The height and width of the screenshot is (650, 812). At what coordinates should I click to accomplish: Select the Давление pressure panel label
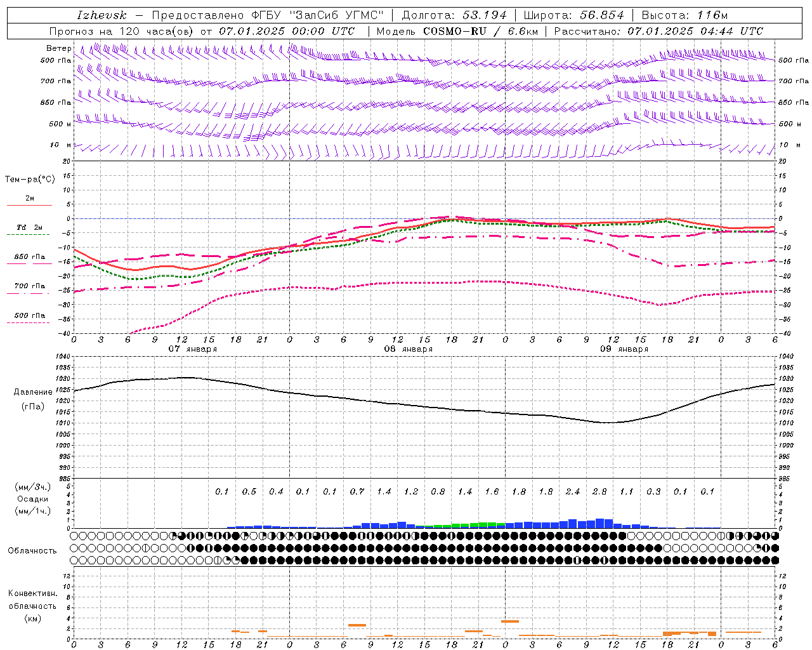coord(33,392)
